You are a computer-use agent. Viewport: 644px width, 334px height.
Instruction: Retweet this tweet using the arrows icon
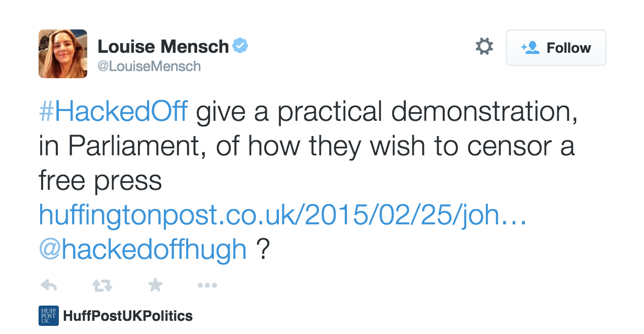102,285
